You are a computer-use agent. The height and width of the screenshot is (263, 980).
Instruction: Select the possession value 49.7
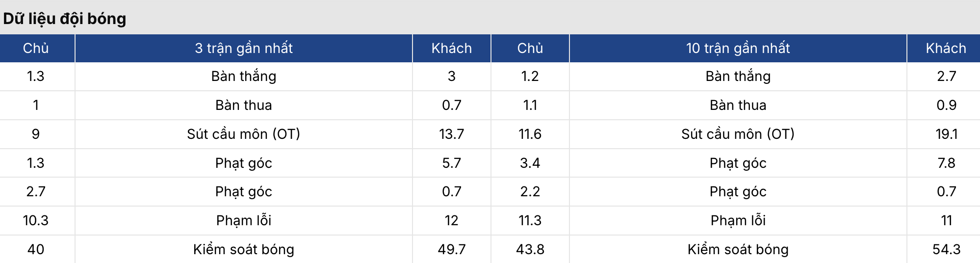pyautogui.click(x=451, y=249)
